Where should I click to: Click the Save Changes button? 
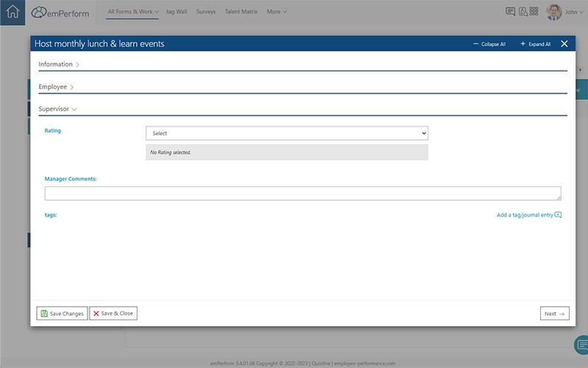[62, 314]
